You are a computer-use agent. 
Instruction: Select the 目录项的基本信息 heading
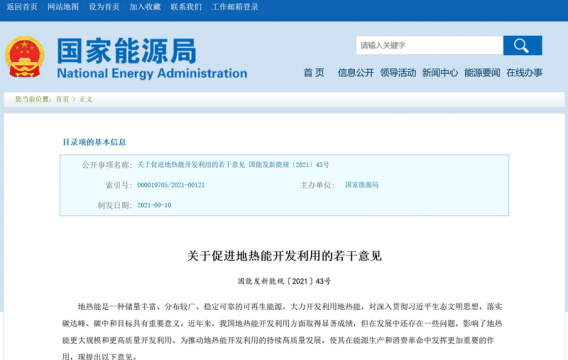coord(94,142)
